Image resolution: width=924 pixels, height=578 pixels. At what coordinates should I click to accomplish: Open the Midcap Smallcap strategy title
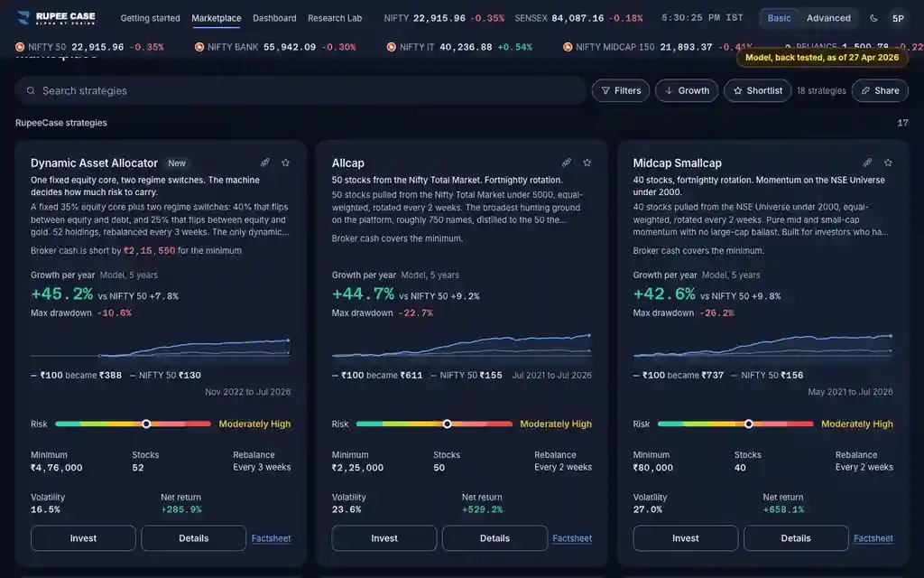coord(677,163)
